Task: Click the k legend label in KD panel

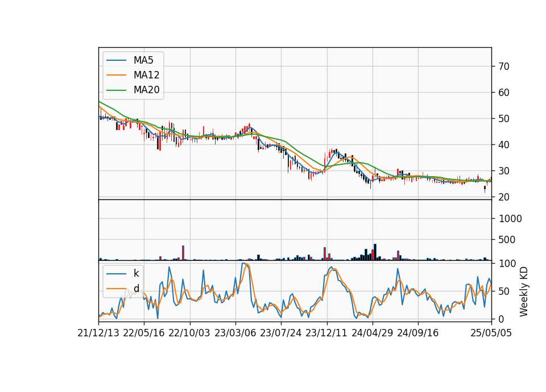Action: (136, 273)
